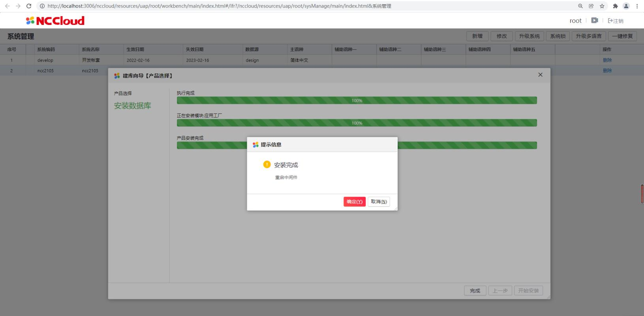Click the 执行完成 progress bar
Screen dimensions: 644x316
[x=357, y=100]
